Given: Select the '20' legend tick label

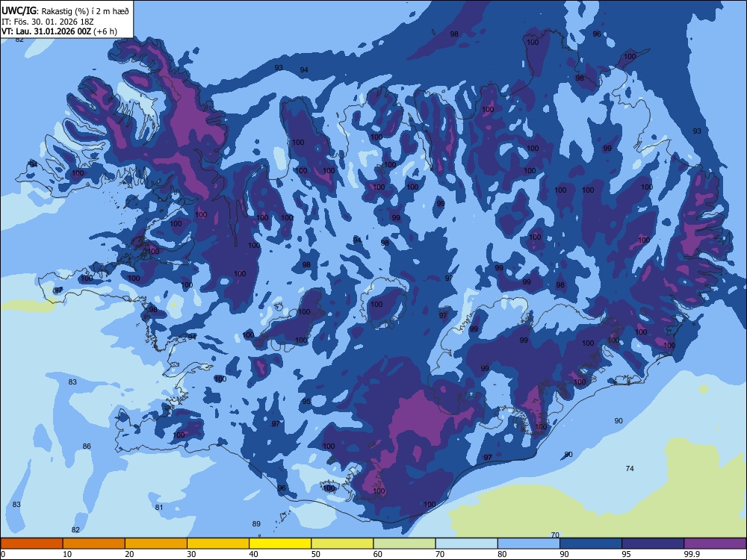Looking at the screenshot, I should pos(129,554).
